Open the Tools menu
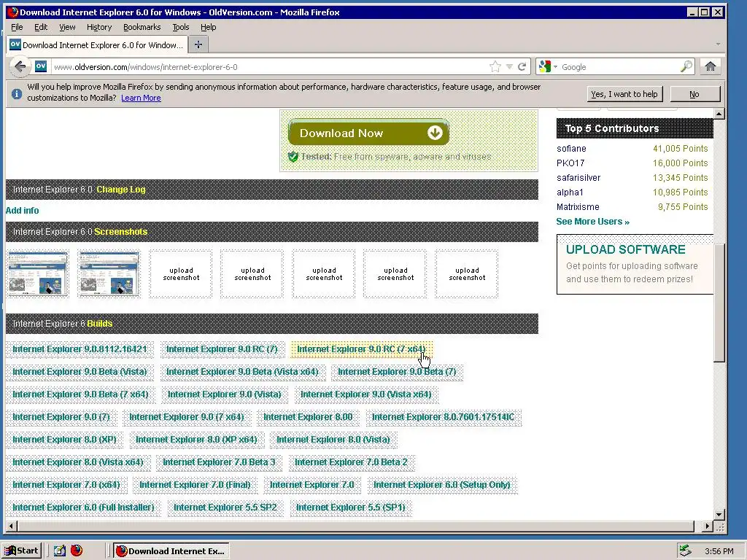This screenshot has height=560, width=747. point(181,27)
